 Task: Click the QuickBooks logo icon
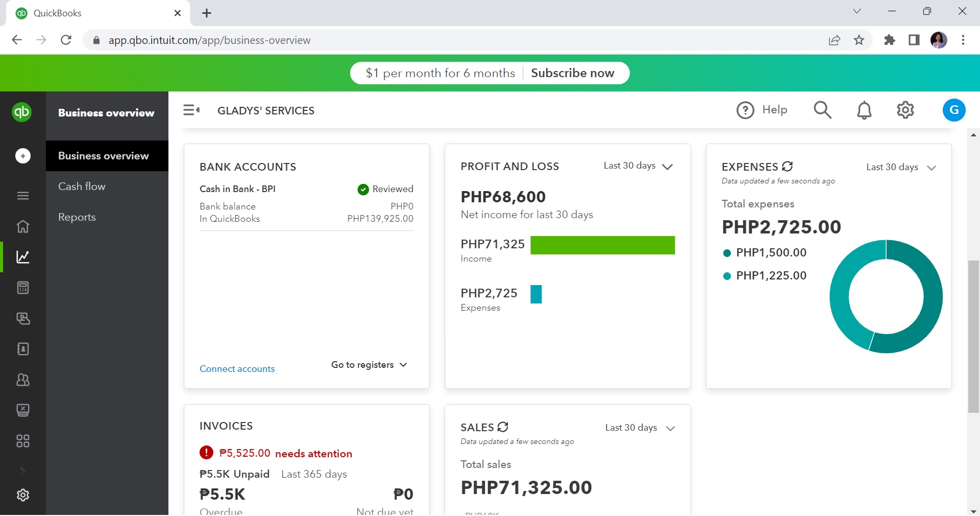point(22,112)
